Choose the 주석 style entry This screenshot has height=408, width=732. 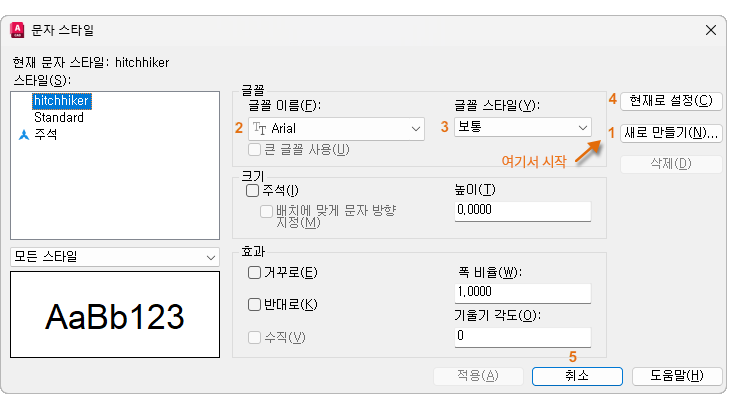(46, 134)
